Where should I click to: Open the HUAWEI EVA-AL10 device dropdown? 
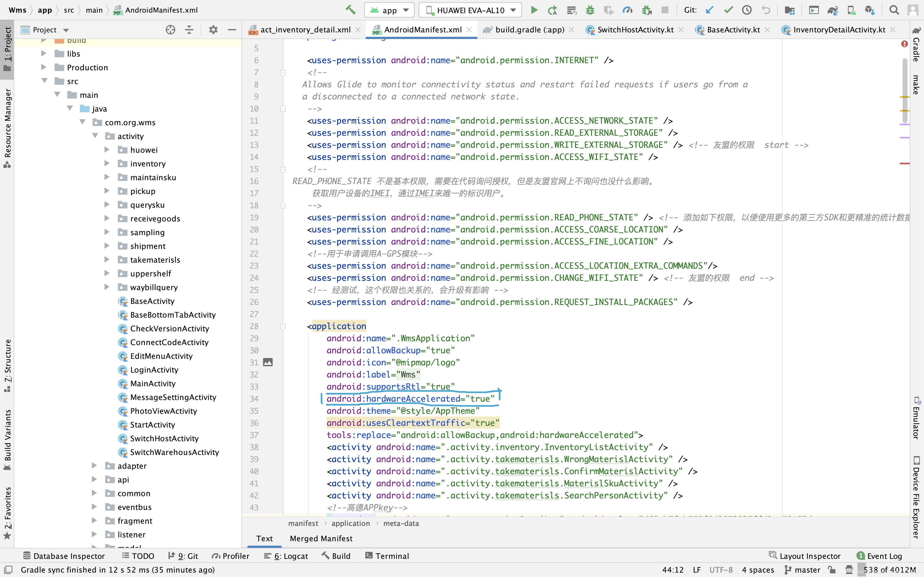tap(471, 10)
